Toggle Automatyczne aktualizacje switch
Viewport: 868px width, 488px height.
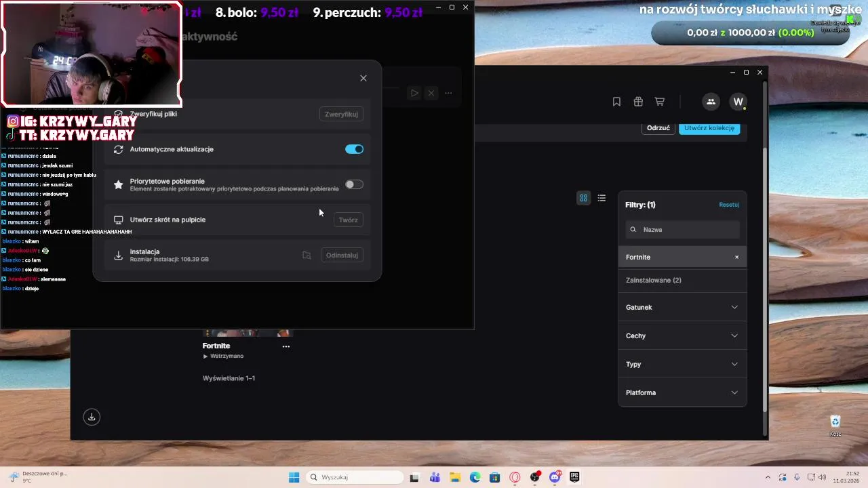pos(354,149)
